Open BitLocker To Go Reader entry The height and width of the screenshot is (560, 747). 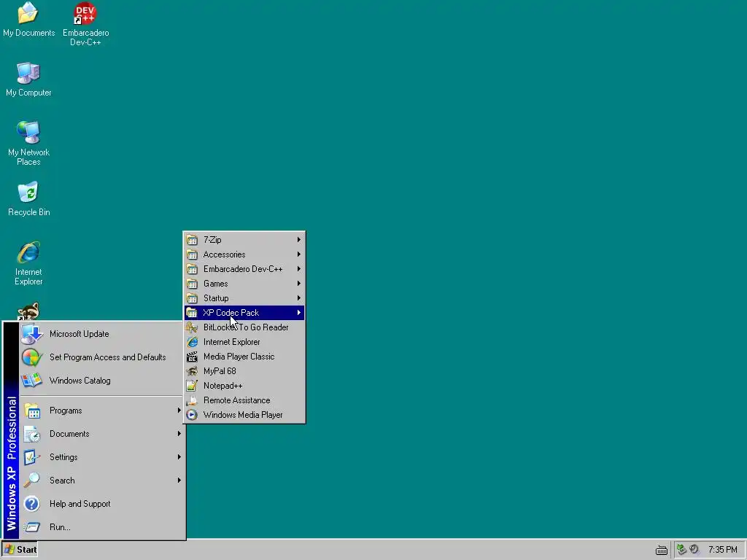coord(244,327)
